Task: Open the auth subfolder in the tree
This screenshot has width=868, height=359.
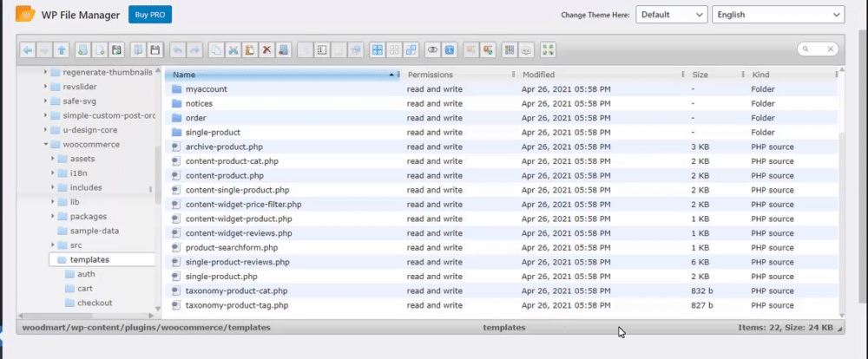Action: [x=86, y=274]
